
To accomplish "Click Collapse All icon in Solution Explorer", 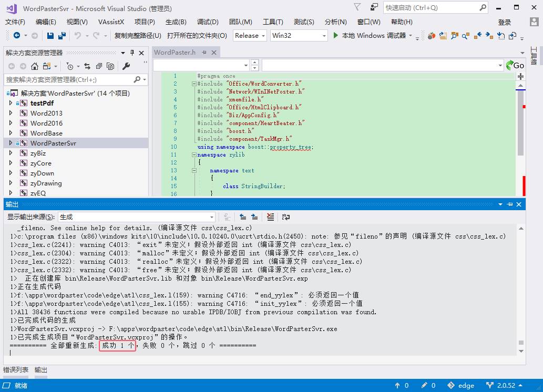I will coord(99,66).
